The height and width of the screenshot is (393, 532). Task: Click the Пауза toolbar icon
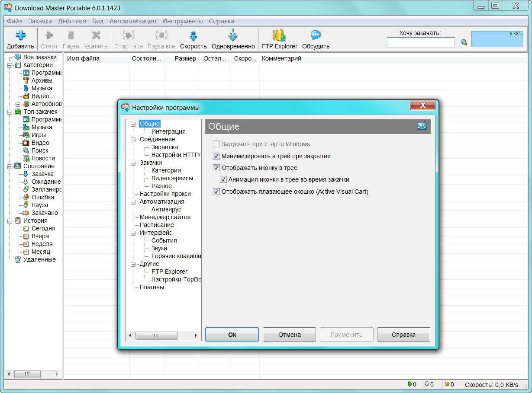click(71, 35)
